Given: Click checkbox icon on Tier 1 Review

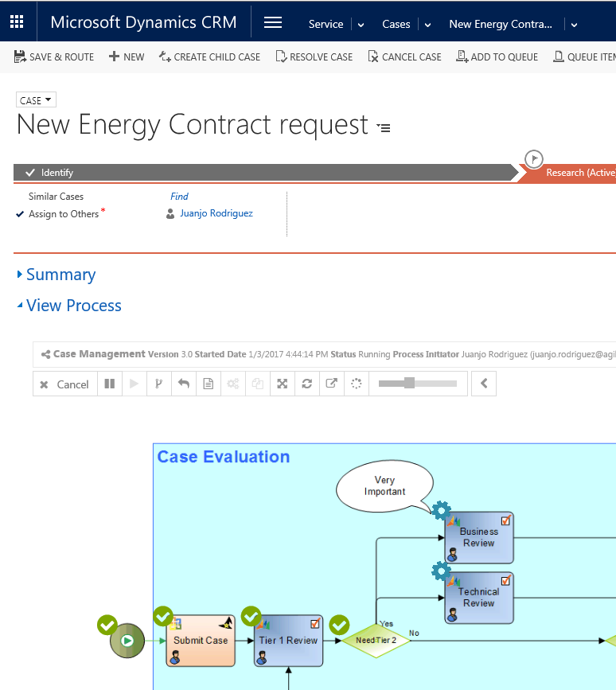Looking at the screenshot, I should pyautogui.click(x=315, y=623).
